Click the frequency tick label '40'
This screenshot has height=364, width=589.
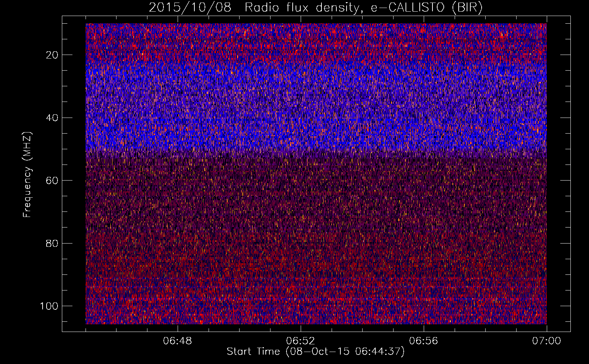(52, 118)
